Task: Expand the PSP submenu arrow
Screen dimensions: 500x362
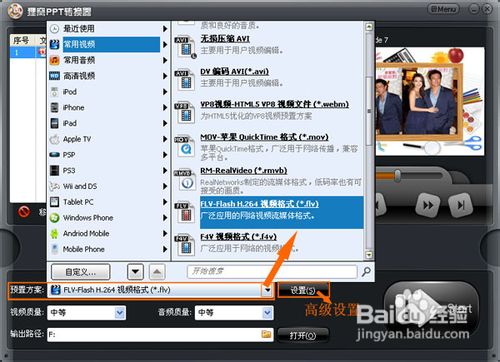Action: coord(165,155)
